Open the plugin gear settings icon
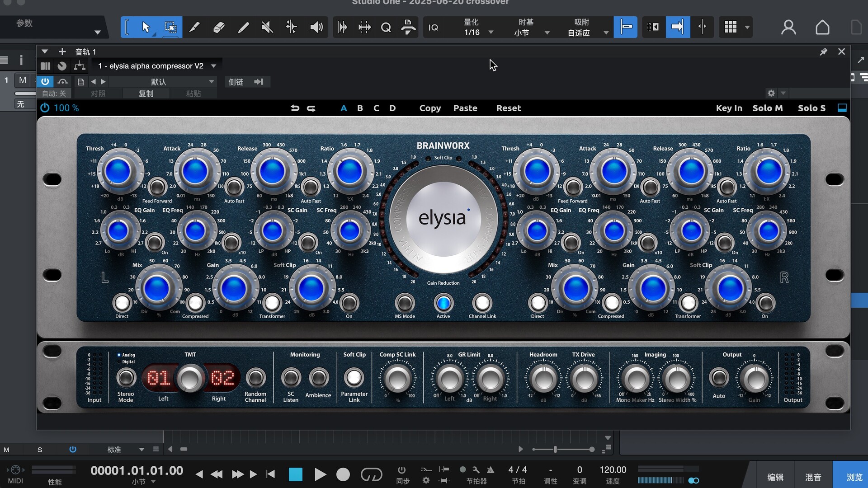868x488 pixels. point(771,93)
